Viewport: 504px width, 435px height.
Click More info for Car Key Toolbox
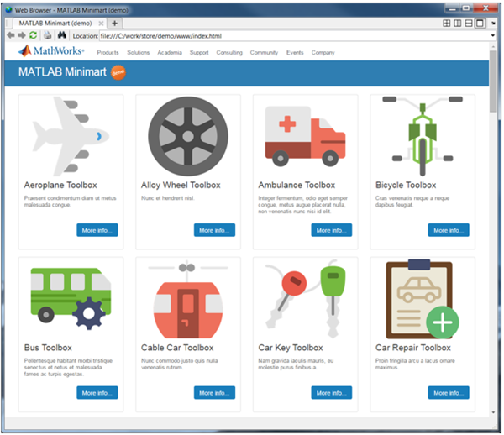point(332,393)
